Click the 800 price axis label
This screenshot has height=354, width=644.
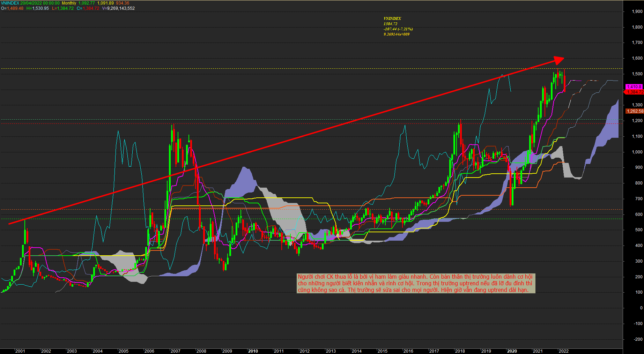[639, 183]
